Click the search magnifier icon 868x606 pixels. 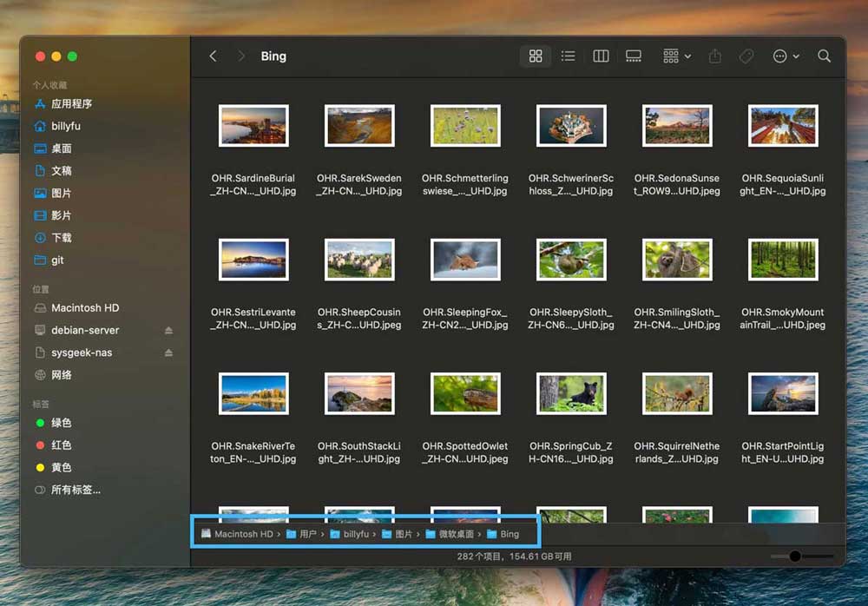tap(825, 56)
